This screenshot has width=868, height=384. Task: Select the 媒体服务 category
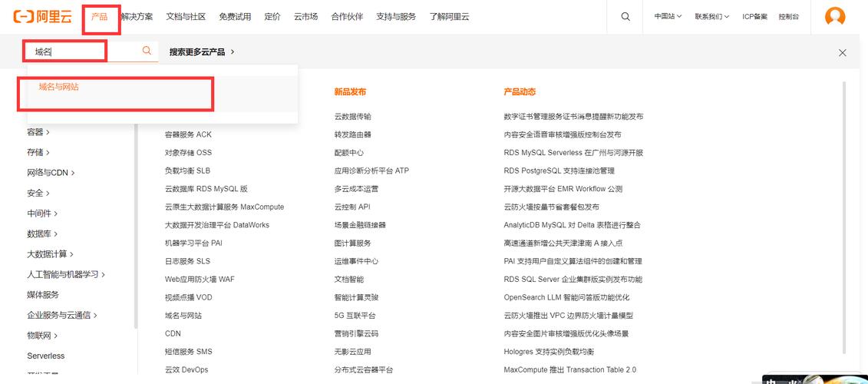(x=43, y=295)
